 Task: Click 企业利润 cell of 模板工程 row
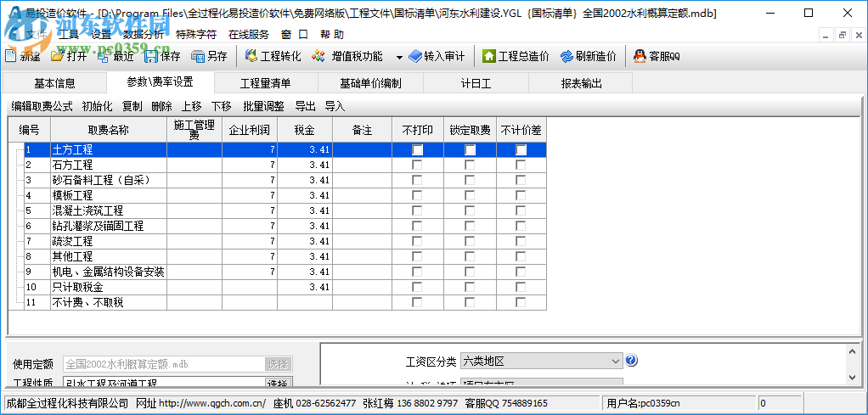point(250,195)
